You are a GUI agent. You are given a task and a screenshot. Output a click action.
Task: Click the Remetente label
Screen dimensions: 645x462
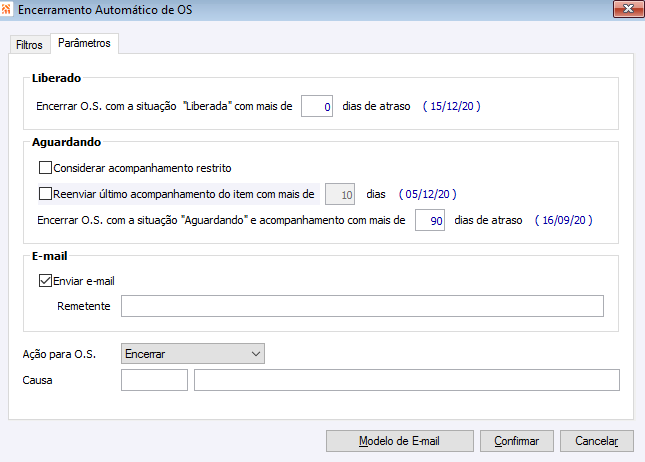pyautogui.click(x=84, y=306)
